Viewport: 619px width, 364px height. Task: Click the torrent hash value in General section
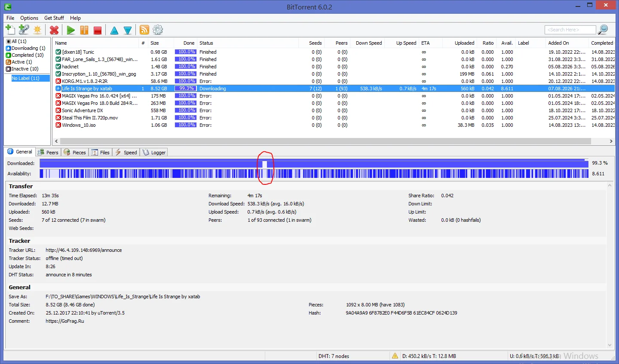pos(401,313)
